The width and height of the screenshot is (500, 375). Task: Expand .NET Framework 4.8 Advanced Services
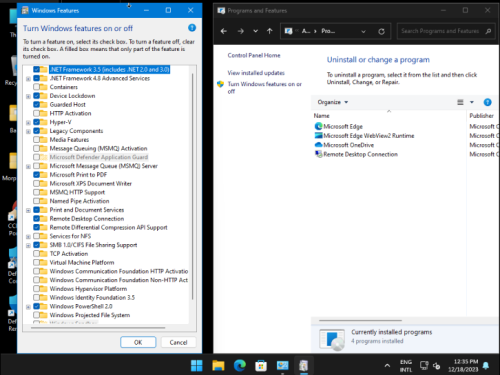click(x=28, y=79)
